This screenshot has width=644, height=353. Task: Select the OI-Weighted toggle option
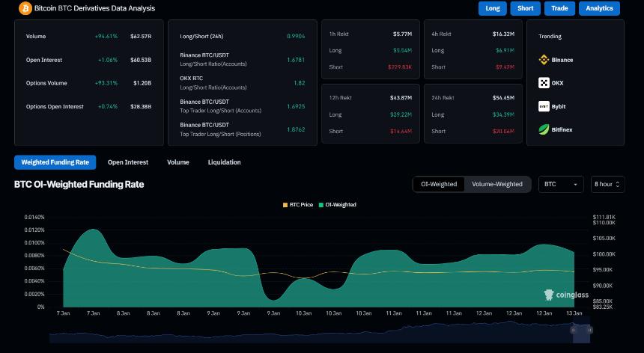pyautogui.click(x=439, y=184)
